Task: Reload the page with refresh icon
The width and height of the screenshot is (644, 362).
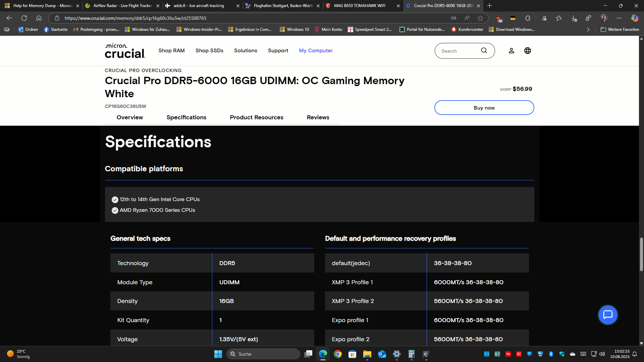Action: click(x=24, y=18)
